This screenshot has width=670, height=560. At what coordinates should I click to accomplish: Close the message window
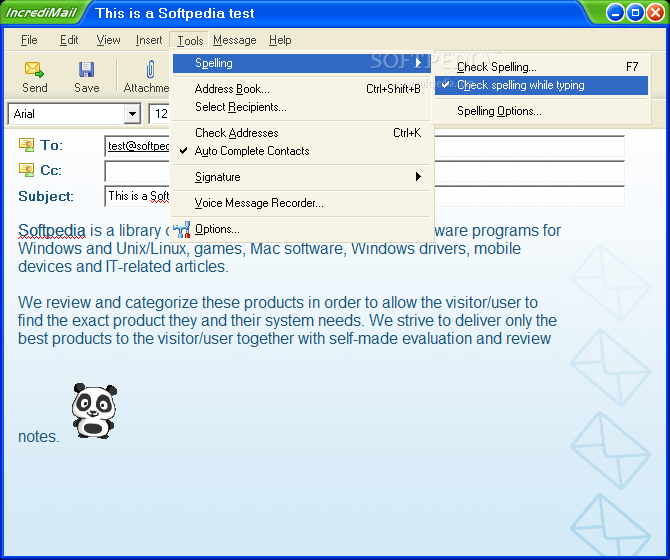point(655,13)
